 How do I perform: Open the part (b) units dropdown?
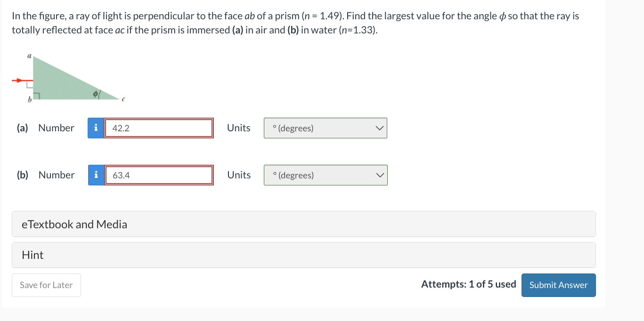[x=326, y=175]
